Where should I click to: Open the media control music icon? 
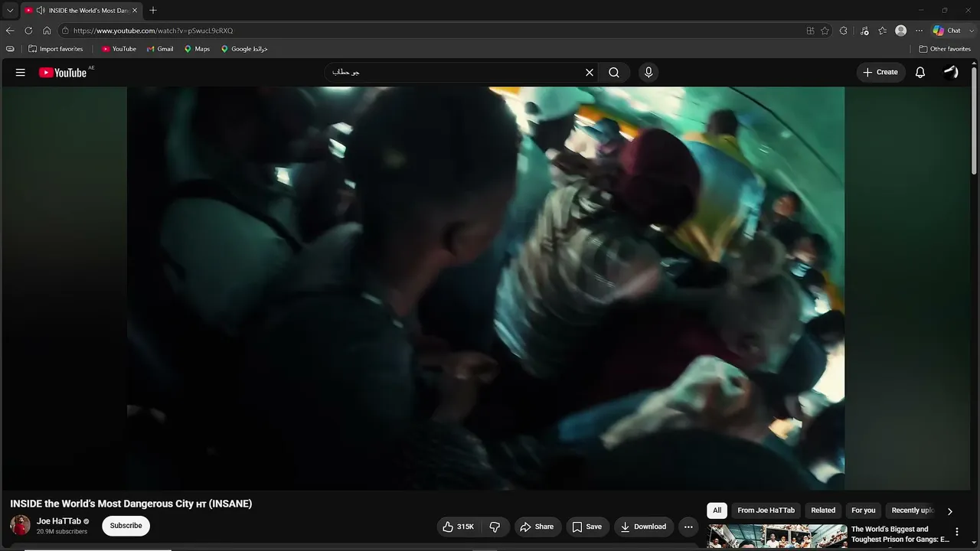(x=864, y=31)
